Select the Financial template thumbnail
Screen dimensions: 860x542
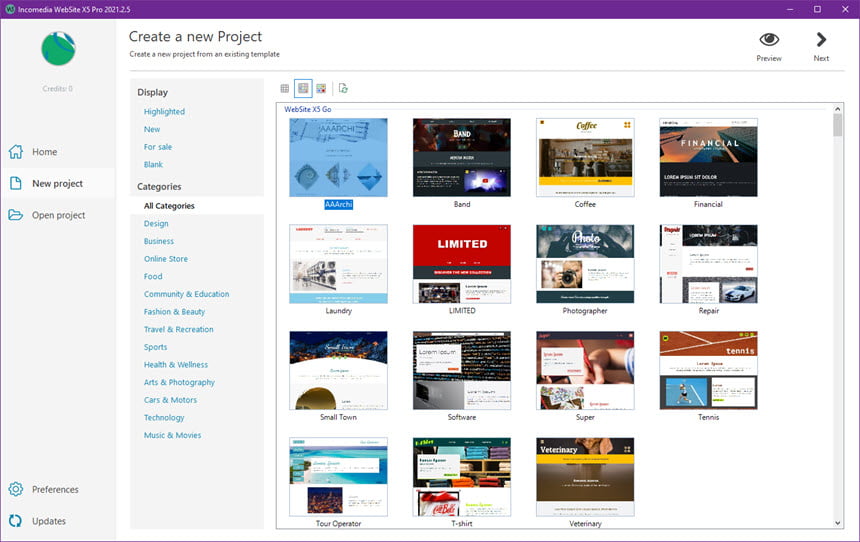pyautogui.click(x=709, y=157)
